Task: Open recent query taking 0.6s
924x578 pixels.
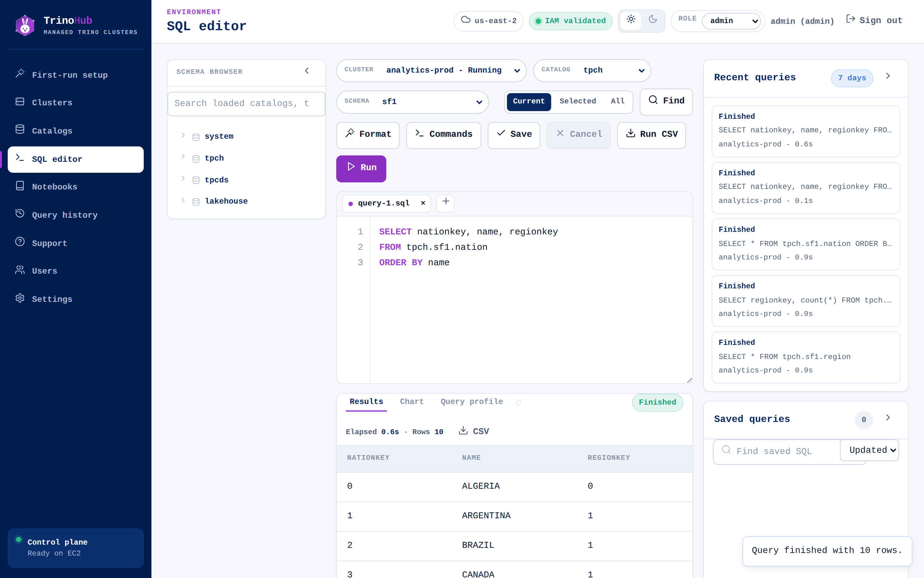Action: coord(806,131)
